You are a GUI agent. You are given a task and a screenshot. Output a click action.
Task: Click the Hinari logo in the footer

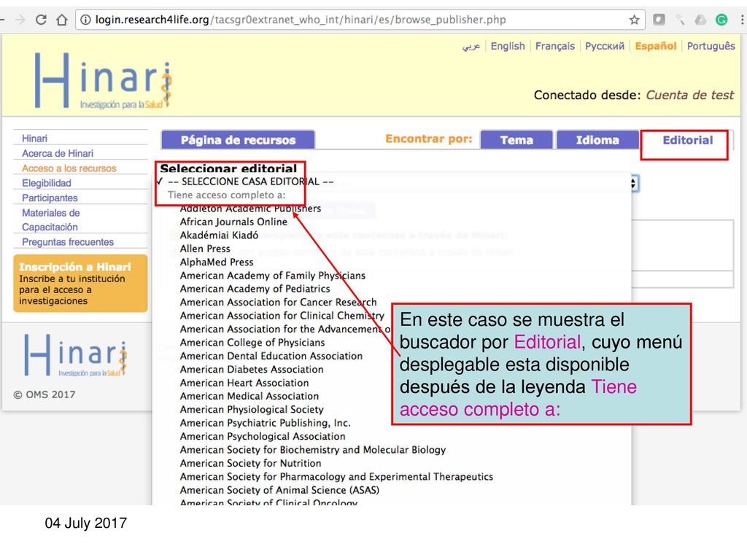tap(76, 355)
